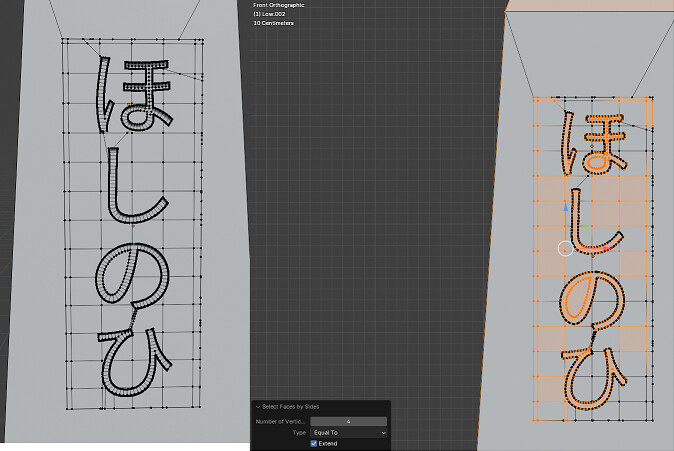Click the Front Orthographic view label

click(279, 5)
